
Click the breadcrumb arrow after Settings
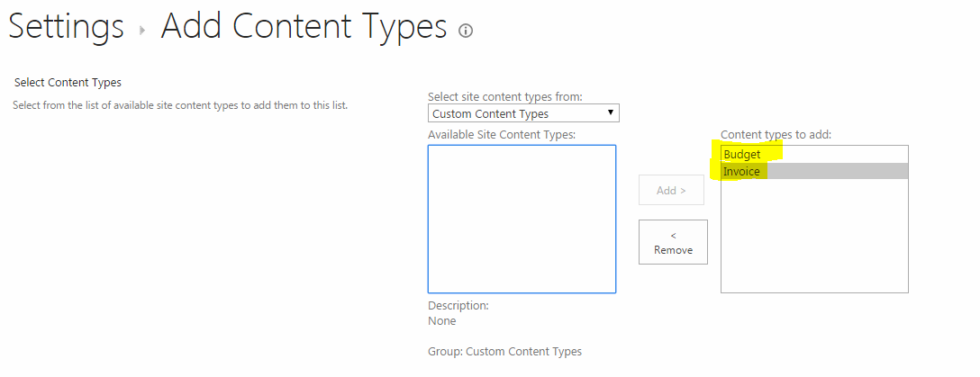pos(142,30)
